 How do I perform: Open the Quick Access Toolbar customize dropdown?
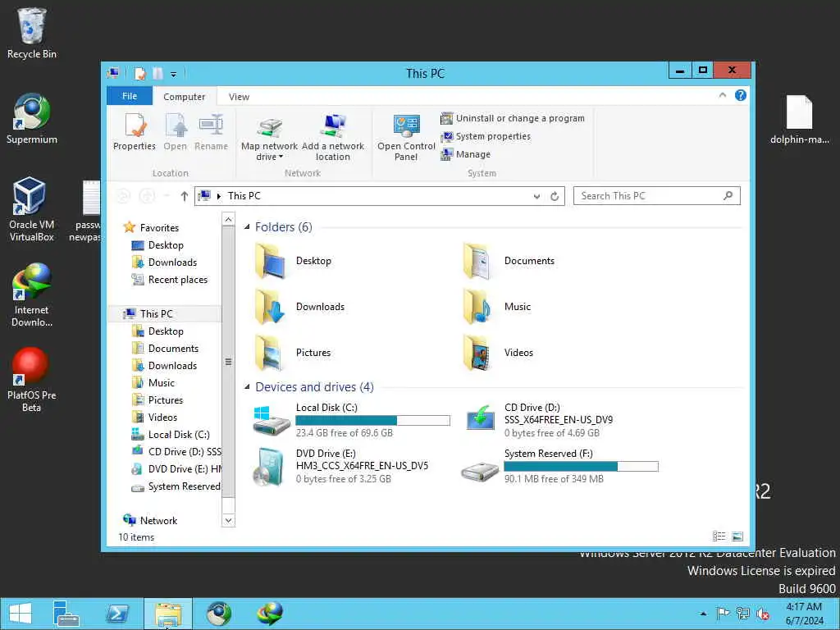(173, 74)
